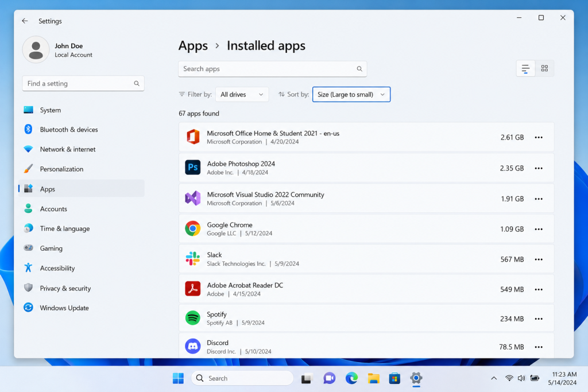The image size is (588, 392).
Task: Open more options for Visual Studio 2022
Action: point(539,199)
